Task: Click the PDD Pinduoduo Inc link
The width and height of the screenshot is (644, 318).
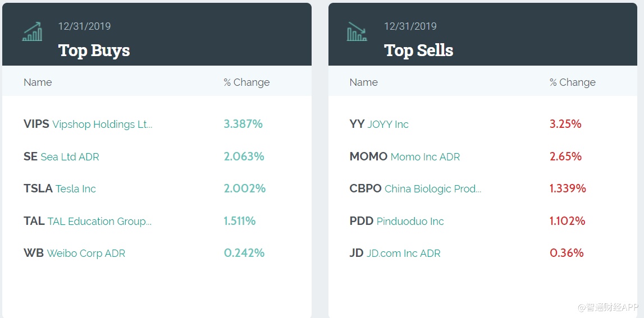Action: pyautogui.click(x=396, y=222)
